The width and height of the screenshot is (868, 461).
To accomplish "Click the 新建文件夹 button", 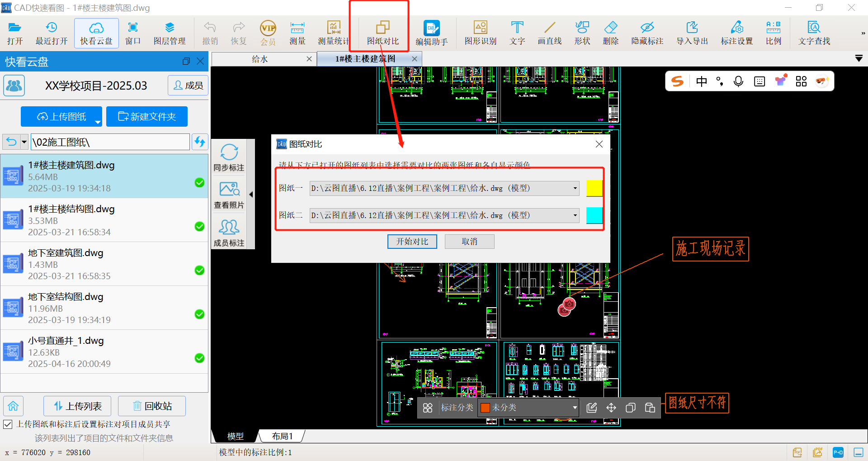I will [x=147, y=117].
